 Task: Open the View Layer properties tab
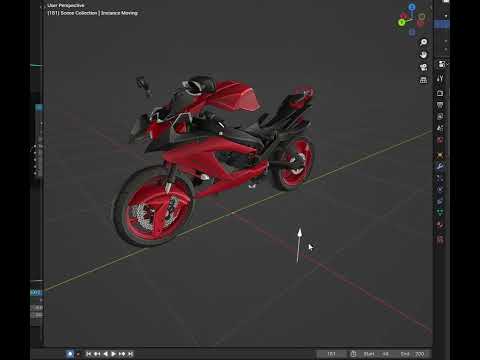(440, 116)
